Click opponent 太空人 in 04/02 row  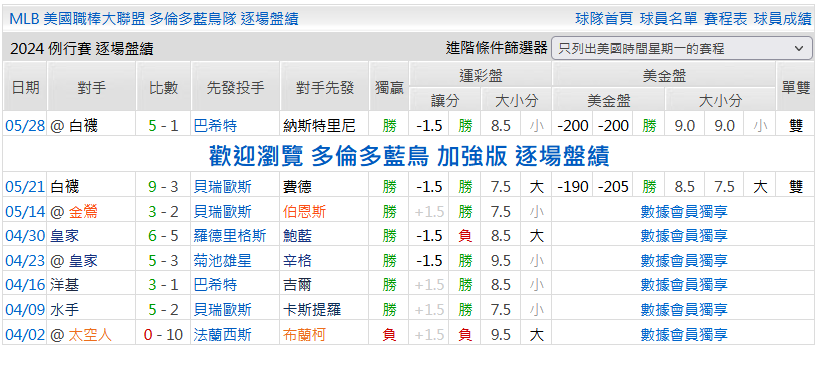pyautogui.click(x=90, y=335)
